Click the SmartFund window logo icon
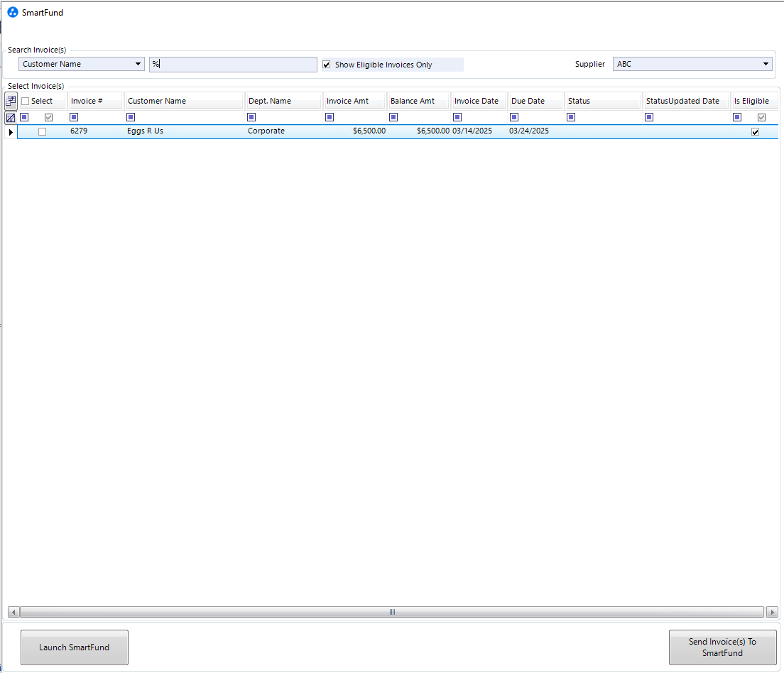Screen dimensions: 784x673 (13, 12)
